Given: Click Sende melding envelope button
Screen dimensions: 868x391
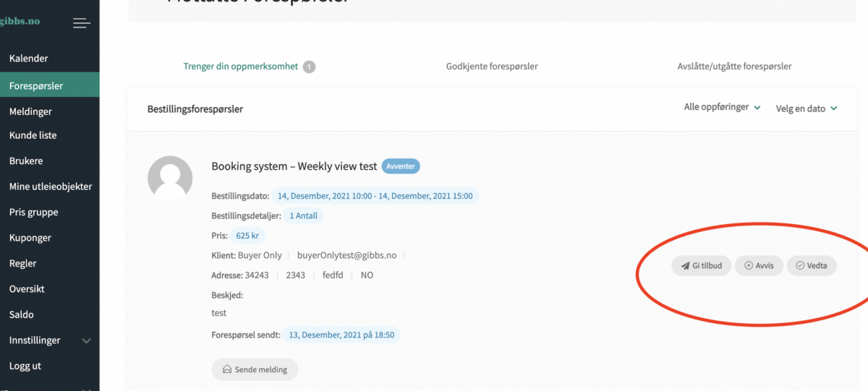Looking at the screenshot, I should point(255,369).
